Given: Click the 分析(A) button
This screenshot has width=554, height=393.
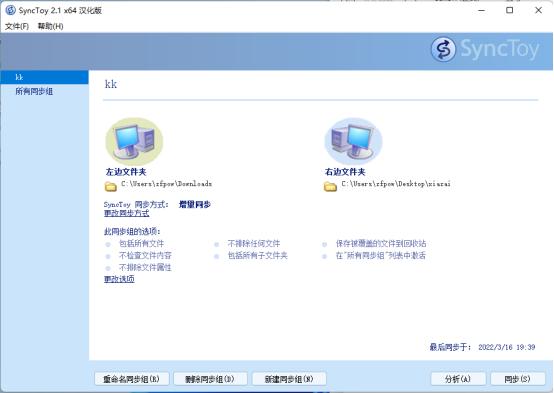Looking at the screenshot, I should tap(458, 379).
